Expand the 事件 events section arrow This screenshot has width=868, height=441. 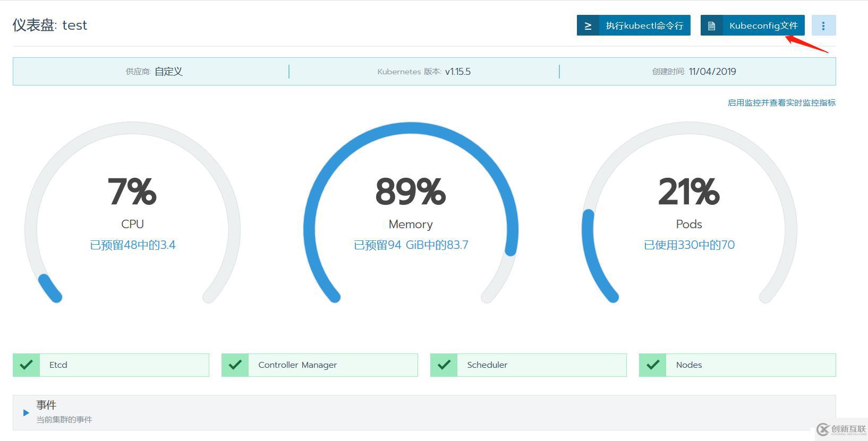tap(26, 412)
